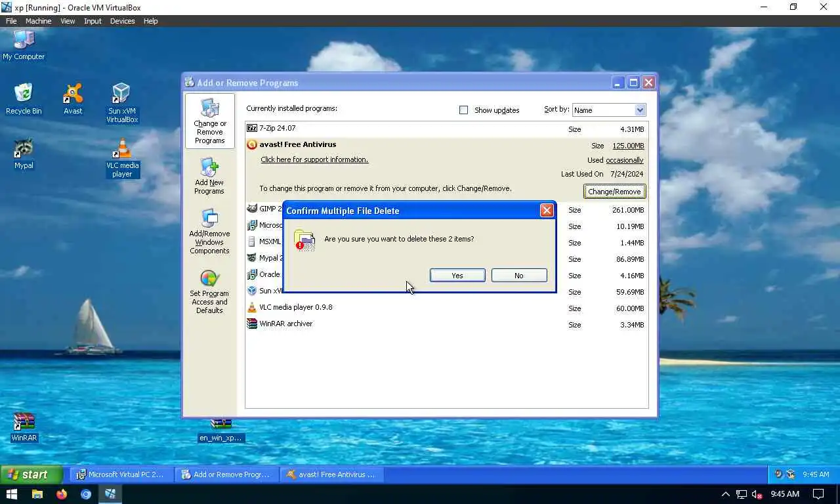Click the Windows File Explorer taskbar icon
The image size is (840, 504).
pos(37,494)
